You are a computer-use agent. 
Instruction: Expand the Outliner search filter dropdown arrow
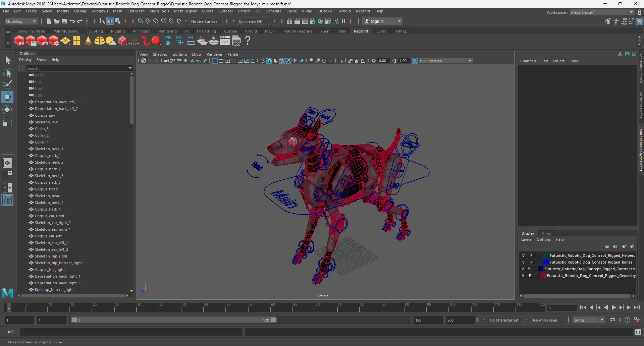click(x=130, y=68)
